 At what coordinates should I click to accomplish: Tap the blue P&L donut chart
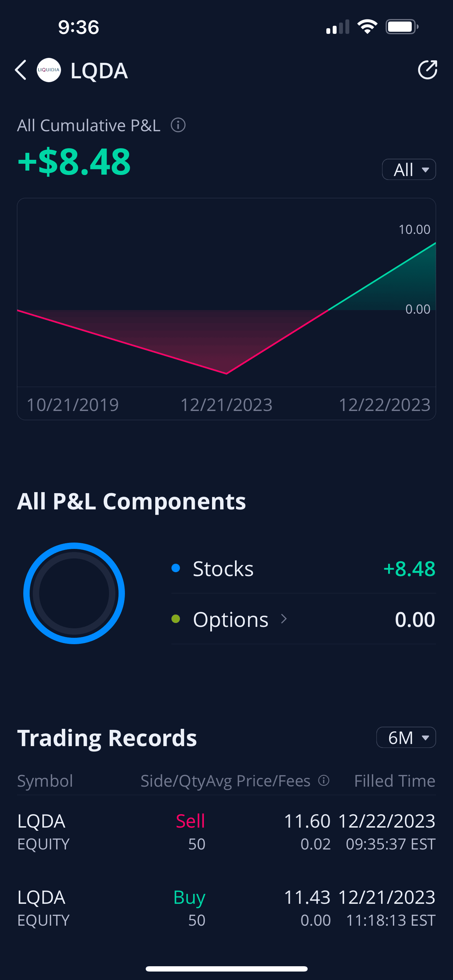click(x=74, y=593)
